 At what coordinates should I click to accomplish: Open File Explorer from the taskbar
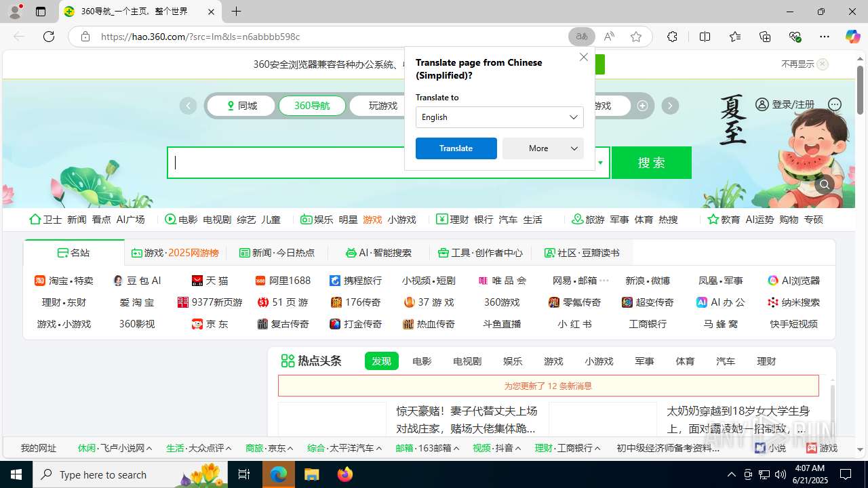tap(311, 474)
